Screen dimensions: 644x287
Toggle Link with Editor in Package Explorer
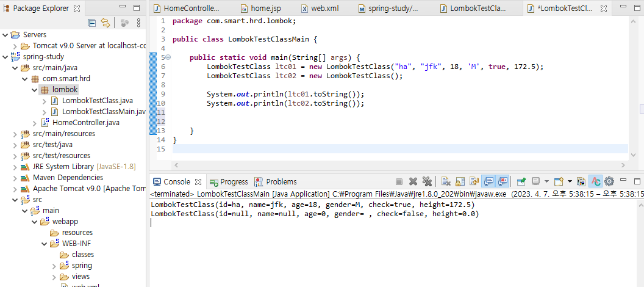tap(106, 23)
